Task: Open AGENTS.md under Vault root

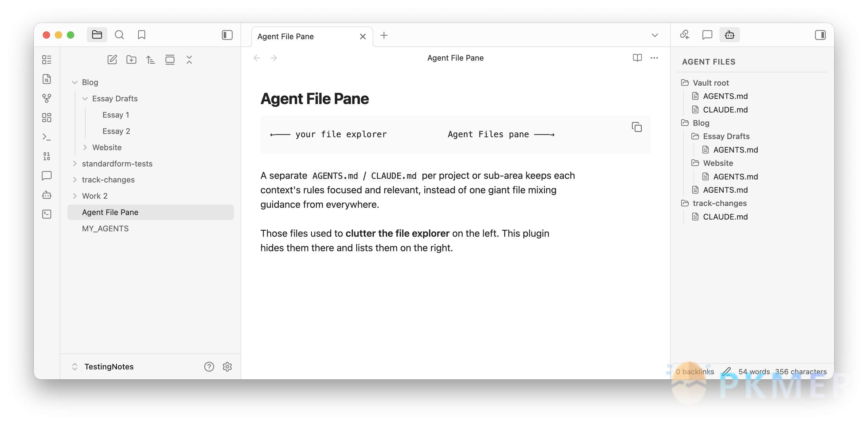Action: coord(725,96)
